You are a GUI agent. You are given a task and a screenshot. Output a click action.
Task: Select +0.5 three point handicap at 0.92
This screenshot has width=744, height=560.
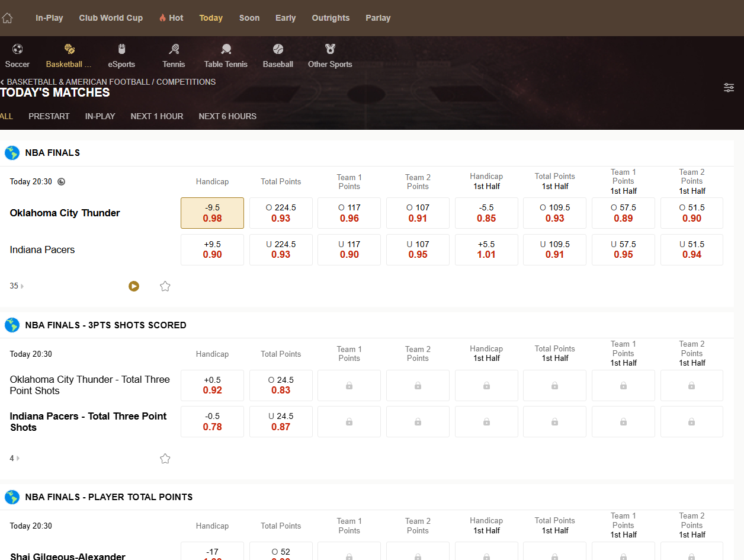point(212,385)
